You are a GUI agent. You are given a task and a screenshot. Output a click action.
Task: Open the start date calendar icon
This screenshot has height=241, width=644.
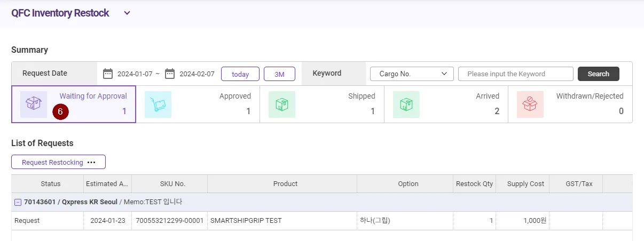click(x=108, y=74)
